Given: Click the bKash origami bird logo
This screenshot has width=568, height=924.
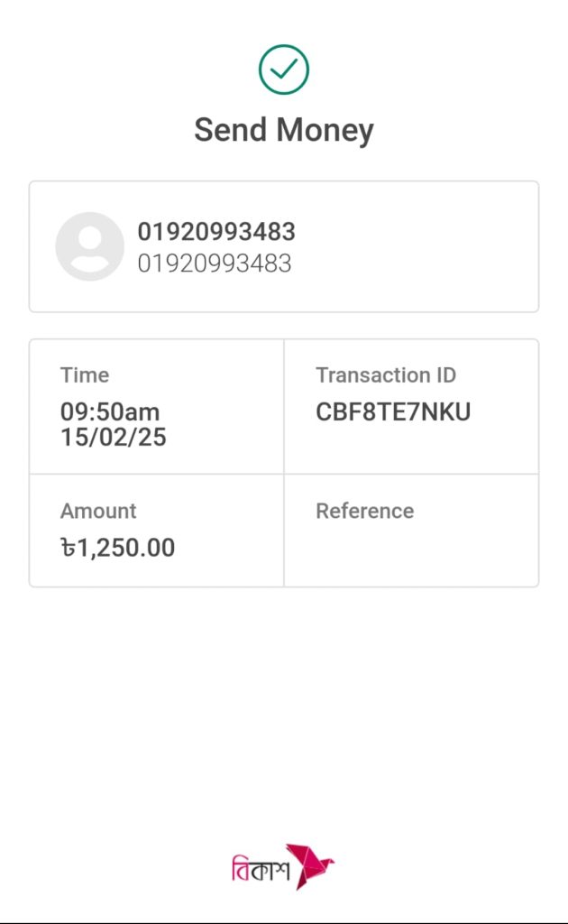Looking at the screenshot, I should (x=309, y=867).
